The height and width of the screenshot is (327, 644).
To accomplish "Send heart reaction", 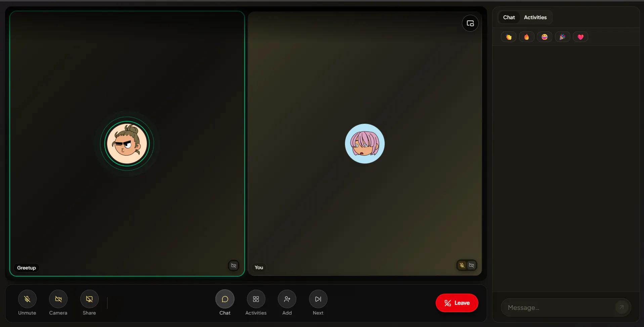I will (581, 37).
